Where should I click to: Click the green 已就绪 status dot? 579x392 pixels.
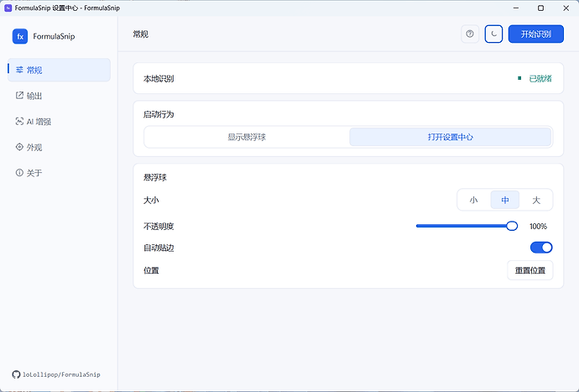point(519,78)
